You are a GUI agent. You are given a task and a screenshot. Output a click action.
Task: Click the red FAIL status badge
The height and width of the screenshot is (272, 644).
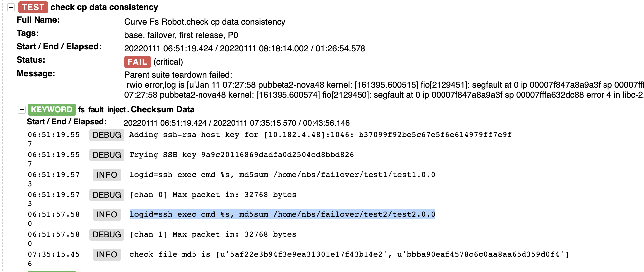pos(137,62)
